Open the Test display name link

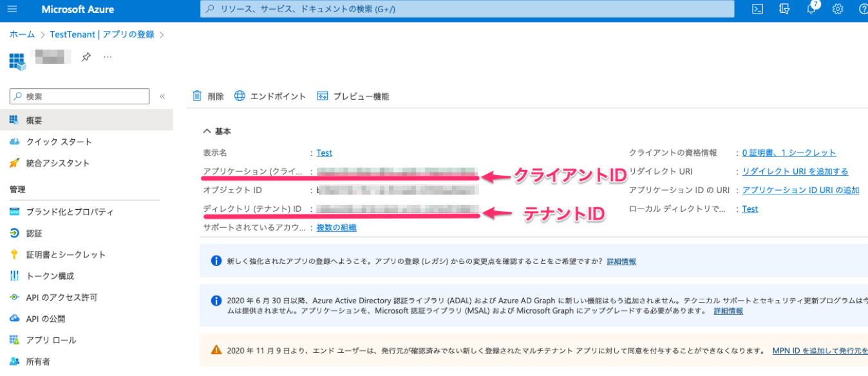pos(325,153)
